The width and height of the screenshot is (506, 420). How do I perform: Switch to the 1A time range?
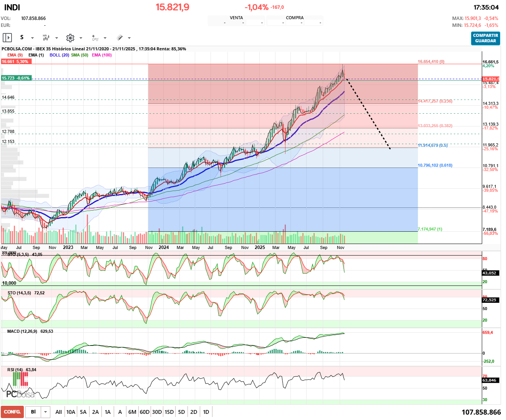point(108,412)
